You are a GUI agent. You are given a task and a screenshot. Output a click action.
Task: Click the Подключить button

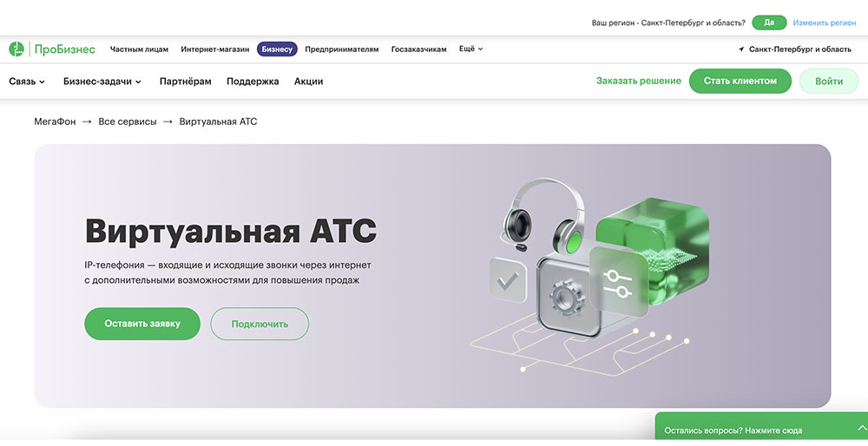(x=260, y=324)
